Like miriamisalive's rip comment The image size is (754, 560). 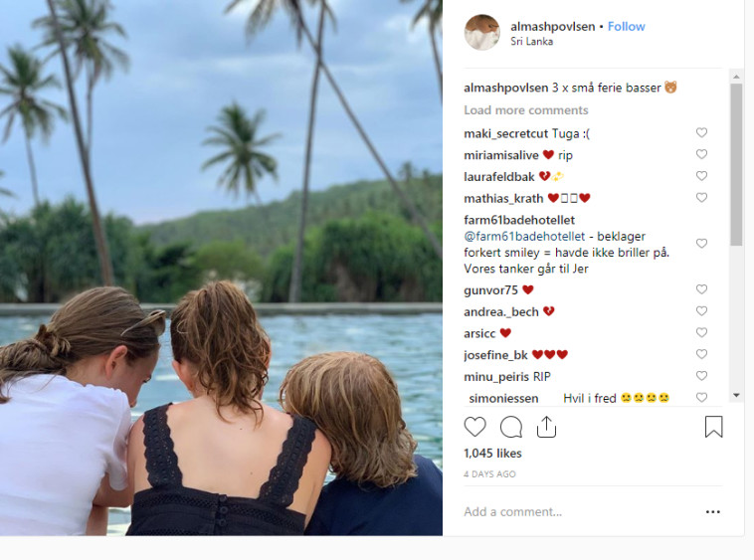[x=701, y=155]
